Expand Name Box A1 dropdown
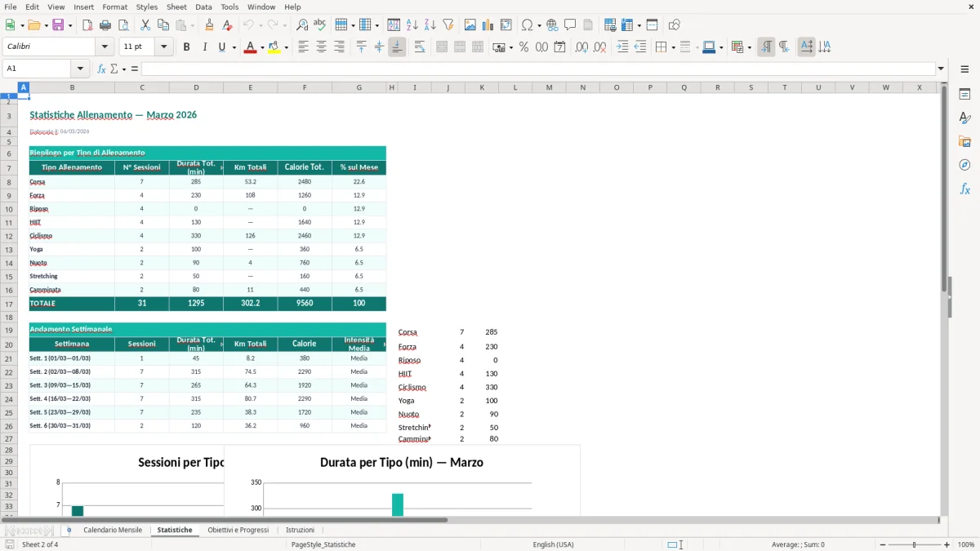The image size is (980, 551). (80, 69)
